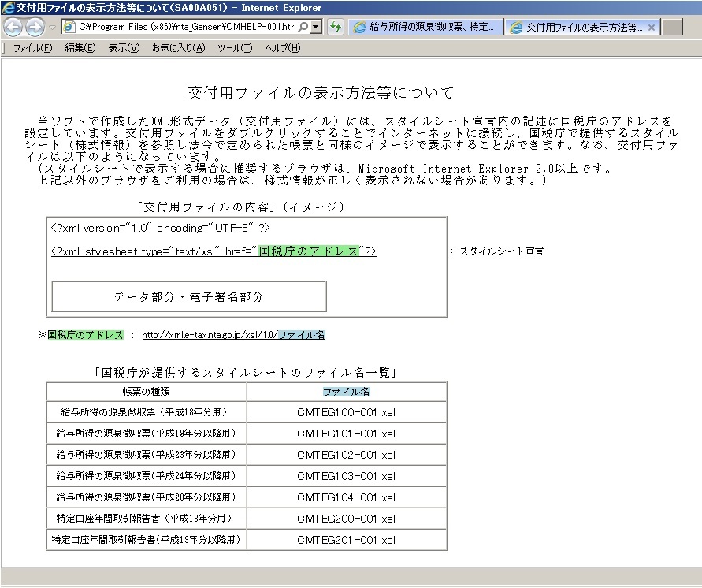Close the 交付用ファイルの表示方法等 tab
Screen dimensions: 702x588
(x=652, y=28)
